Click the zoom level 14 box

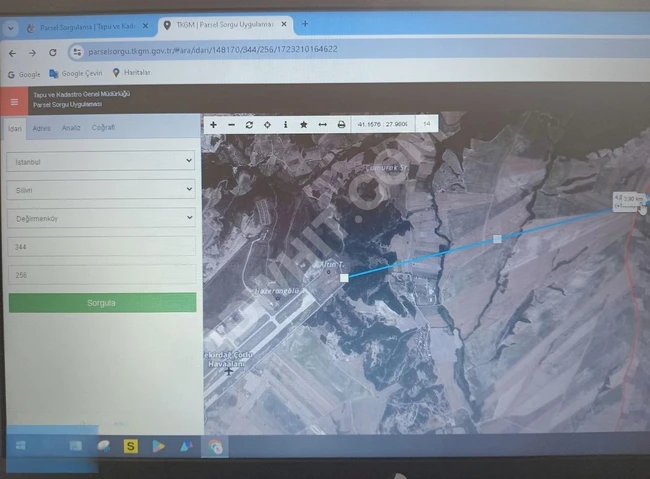427,124
